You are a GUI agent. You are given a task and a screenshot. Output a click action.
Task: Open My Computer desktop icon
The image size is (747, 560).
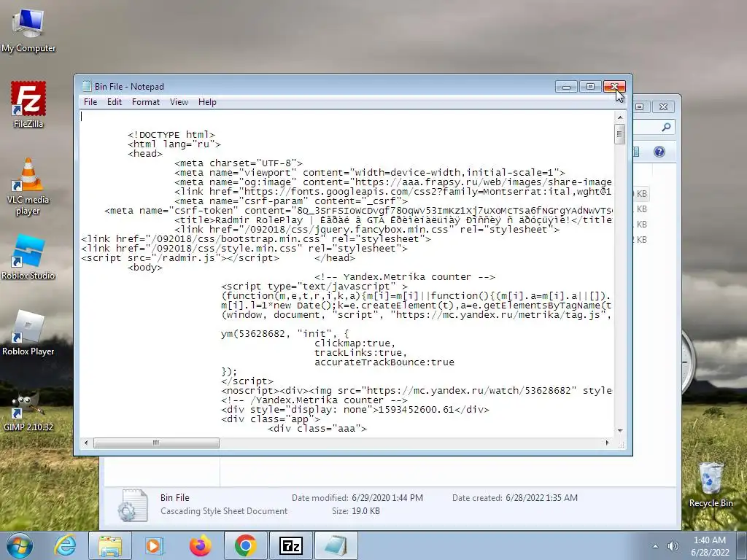pyautogui.click(x=28, y=31)
